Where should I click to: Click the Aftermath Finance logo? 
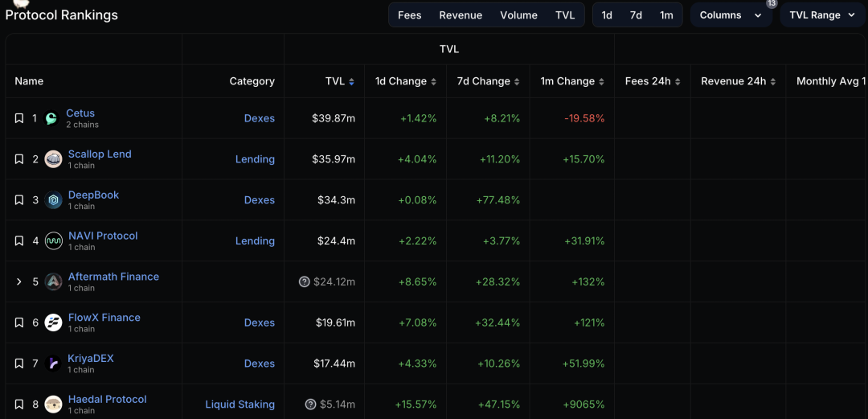54,281
